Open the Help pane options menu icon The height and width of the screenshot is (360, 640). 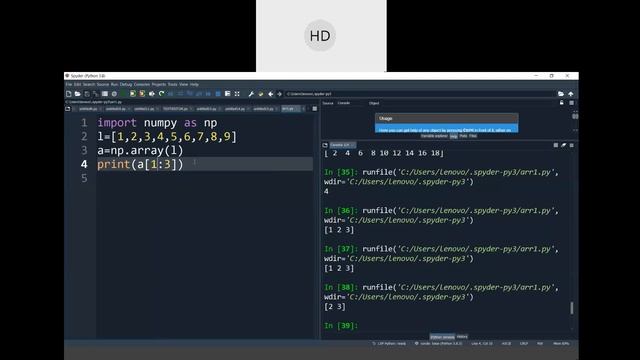571,103
